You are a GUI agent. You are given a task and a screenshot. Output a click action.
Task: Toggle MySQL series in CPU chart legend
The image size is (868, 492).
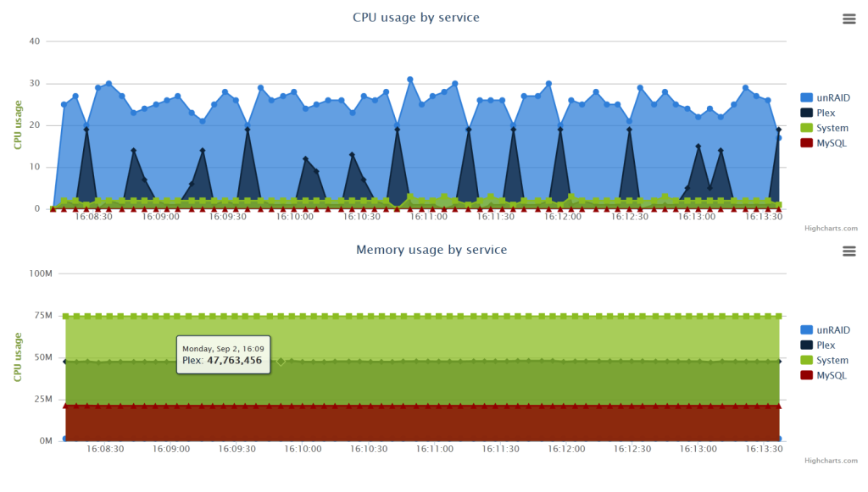(831, 143)
